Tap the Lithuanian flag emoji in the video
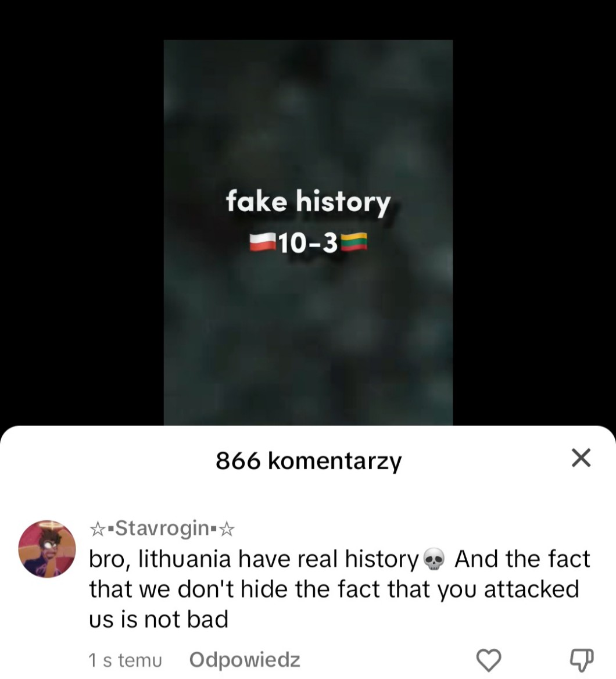Image resolution: width=616 pixels, height=679 pixels. 354,244
